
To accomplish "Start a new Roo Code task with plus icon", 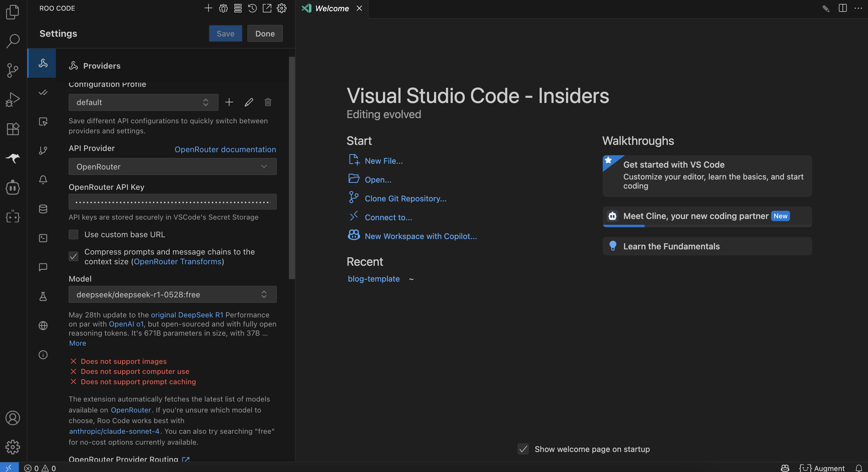I will [x=208, y=8].
